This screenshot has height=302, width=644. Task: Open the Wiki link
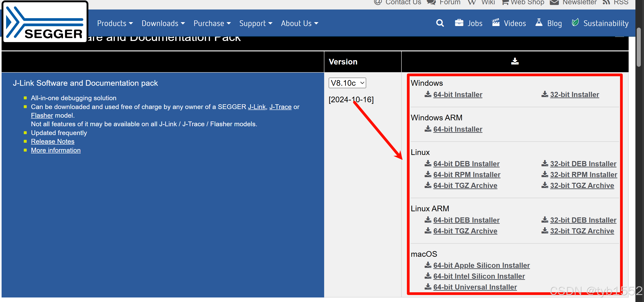pos(488,2)
